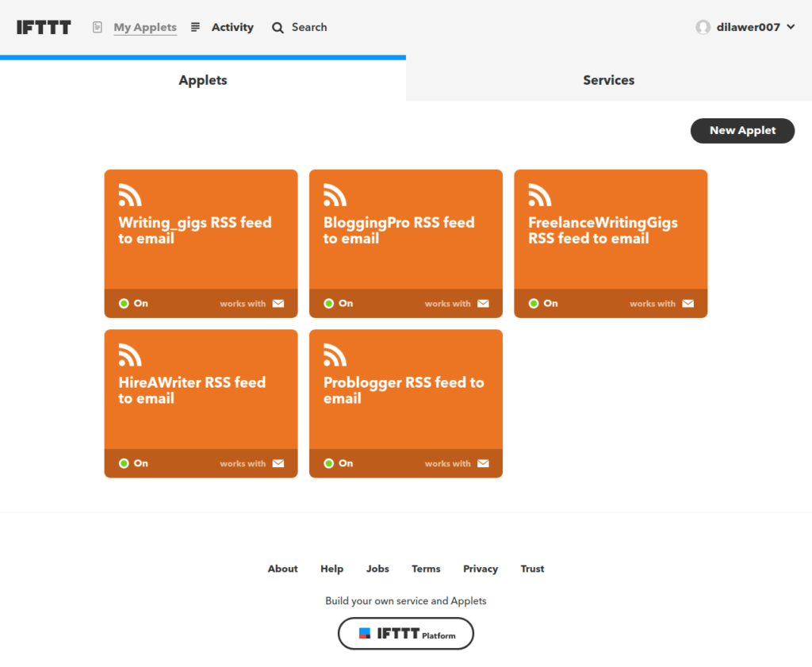Click the email icon on Problogger applet
This screenshot has width=812, height=667.
pyautogui.click(x=484, y=463)
